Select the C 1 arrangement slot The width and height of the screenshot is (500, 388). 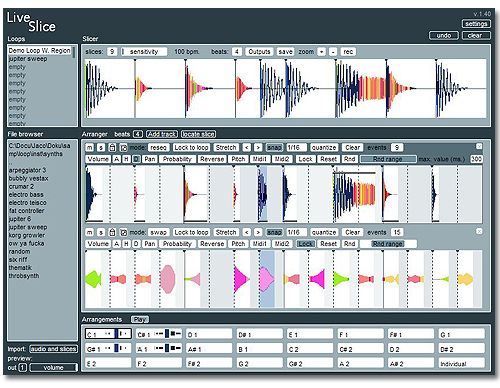(x=108, y=334)
